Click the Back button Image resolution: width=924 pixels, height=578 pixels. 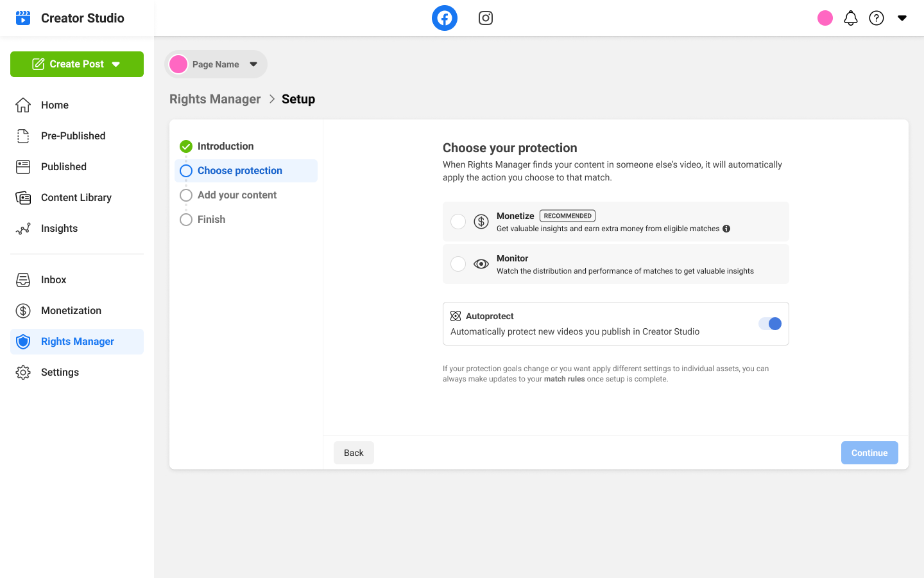click(354, 453)
